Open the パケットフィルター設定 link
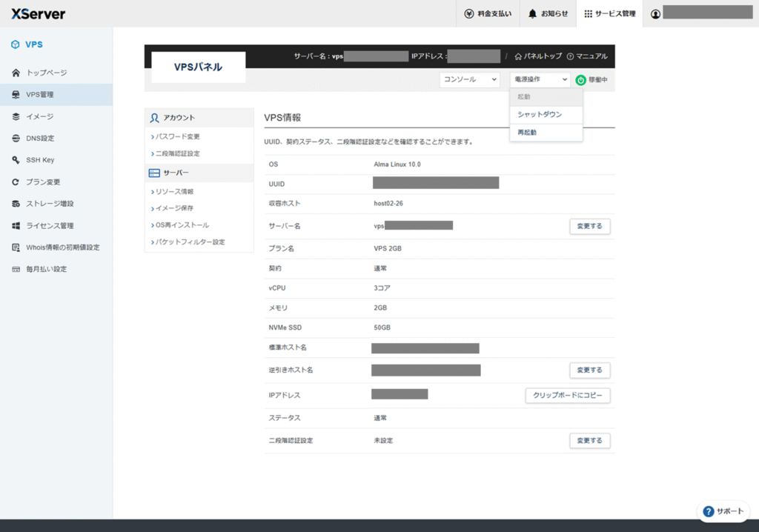The width and height of the screenshot is (759, 532). coord(190,242)
